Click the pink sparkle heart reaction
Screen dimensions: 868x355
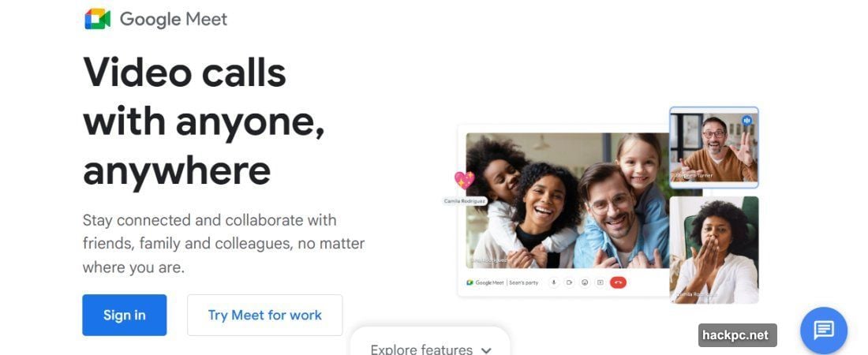click(464, 180)
